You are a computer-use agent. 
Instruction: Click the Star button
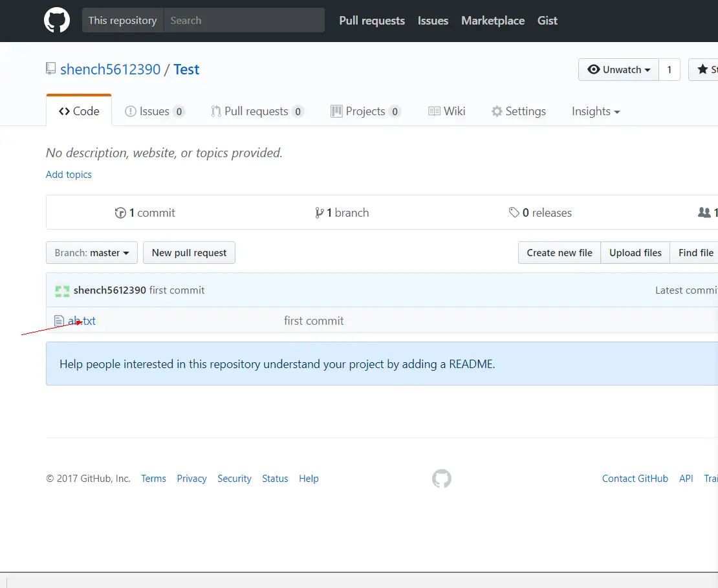point(703,70)
